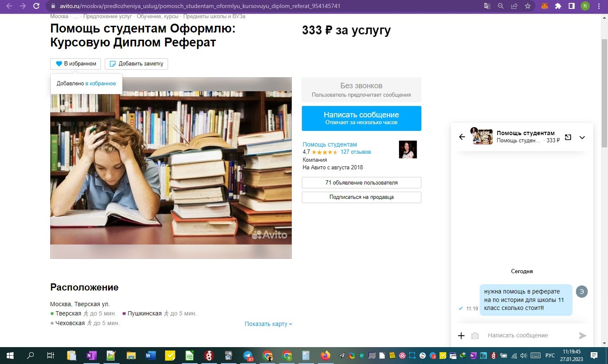Go back to the previous page in browser
The image size is (608, 364).
coord(9,6)
